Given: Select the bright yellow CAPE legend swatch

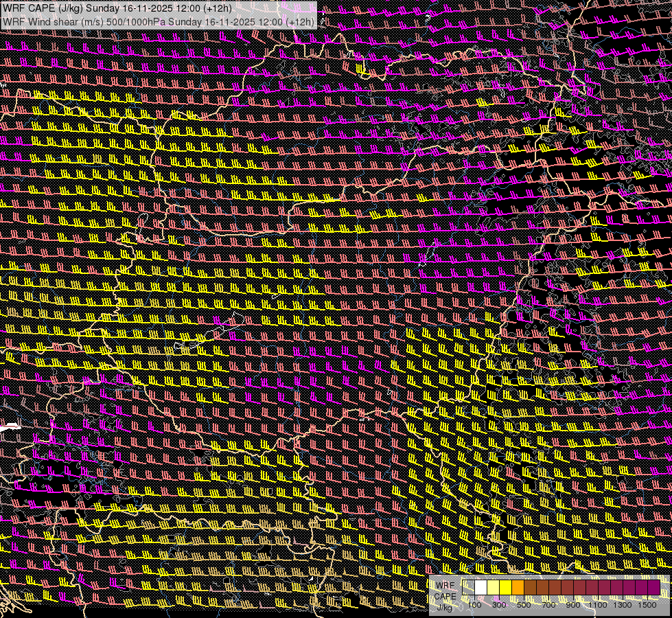Looking at the screenshot, I should [506, 588].
